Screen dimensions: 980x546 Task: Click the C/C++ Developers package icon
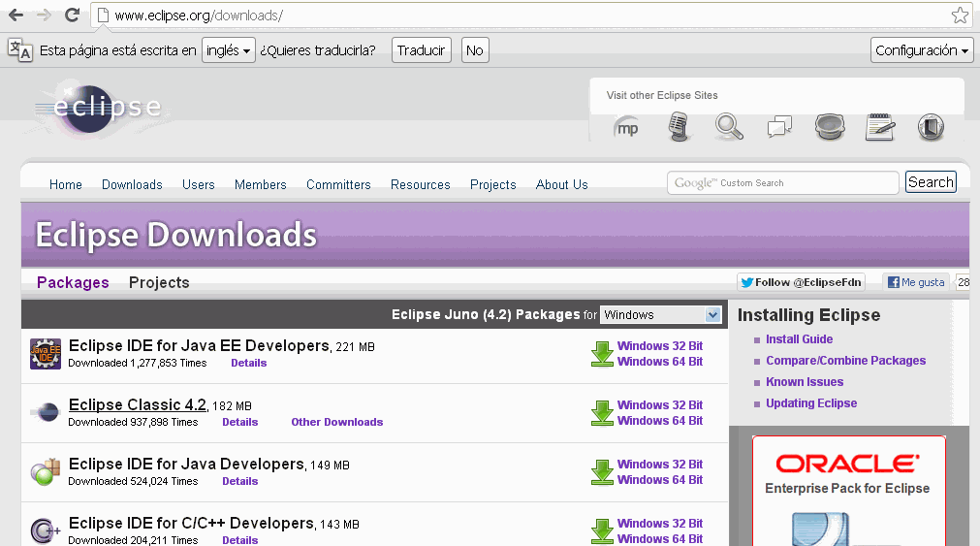click(x=46, y=530)
